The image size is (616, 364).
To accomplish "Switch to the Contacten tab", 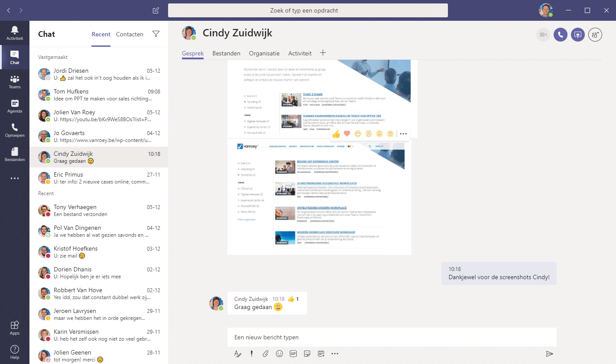I will tap(130, 34).
